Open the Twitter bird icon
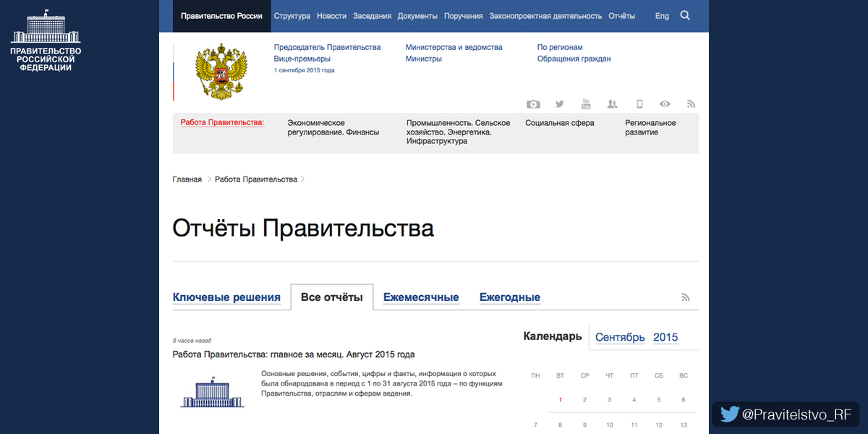This screenshot has height=434, width=868. (x=559, y=104)
